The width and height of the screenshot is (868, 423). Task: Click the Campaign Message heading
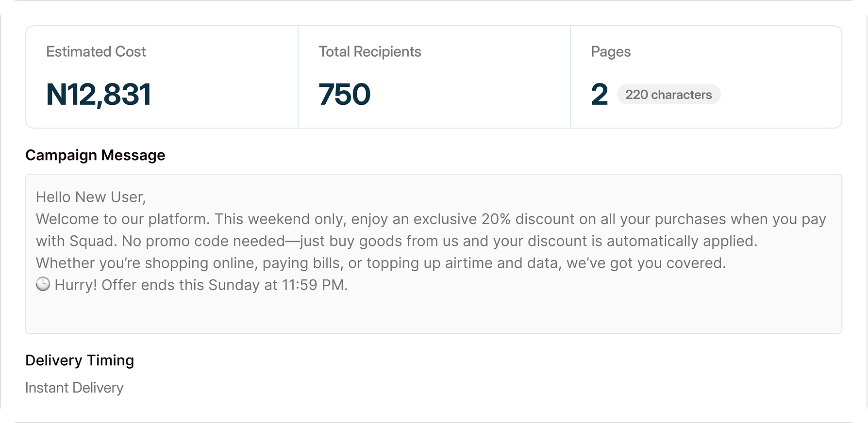coord(95,155)
